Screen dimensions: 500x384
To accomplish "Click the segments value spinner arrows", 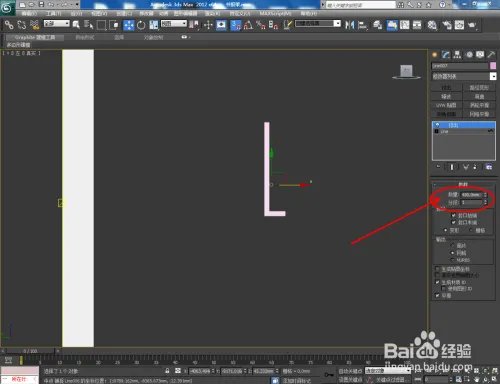I will tap(486, 202).
